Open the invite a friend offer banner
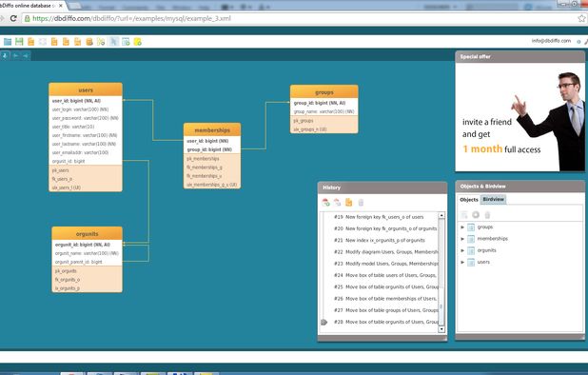This screenshot has height=375, width=588. click(519, 117)
